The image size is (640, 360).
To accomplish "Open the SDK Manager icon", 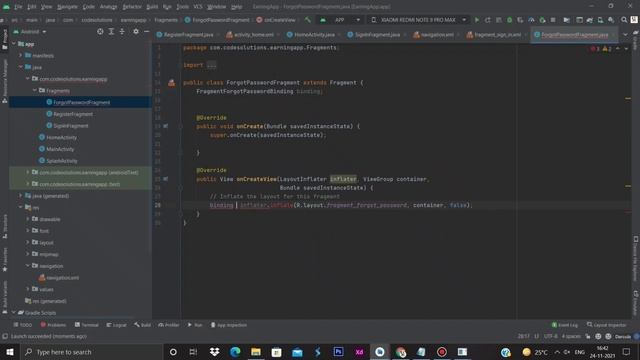I will [x=611, y=20].
